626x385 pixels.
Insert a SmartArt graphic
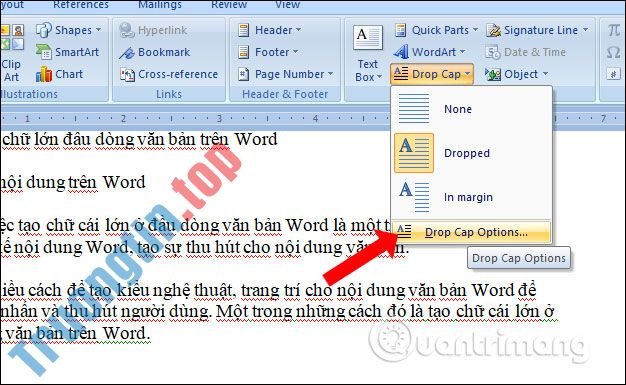click(67, 52)
